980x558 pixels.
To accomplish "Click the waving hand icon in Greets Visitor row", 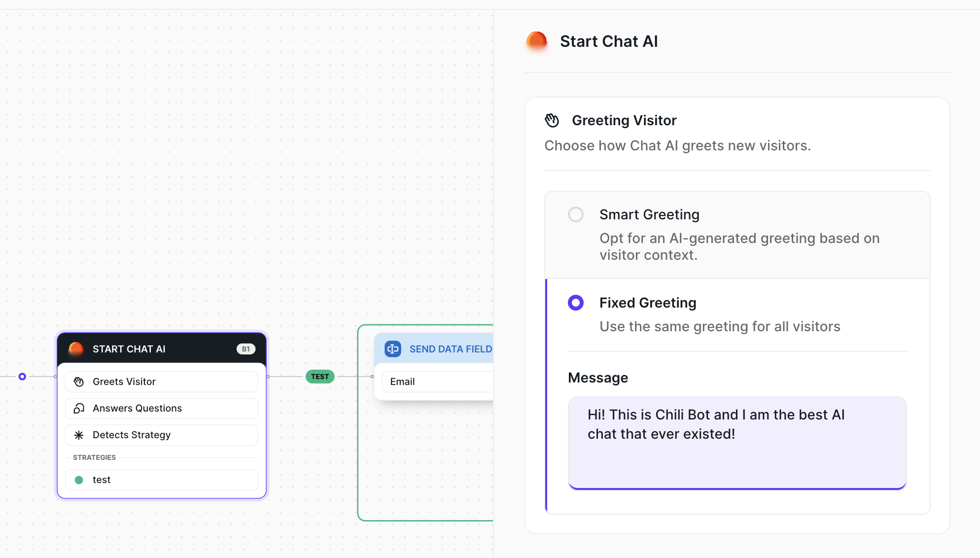I will pyautogui.click(x=79, y=382).
